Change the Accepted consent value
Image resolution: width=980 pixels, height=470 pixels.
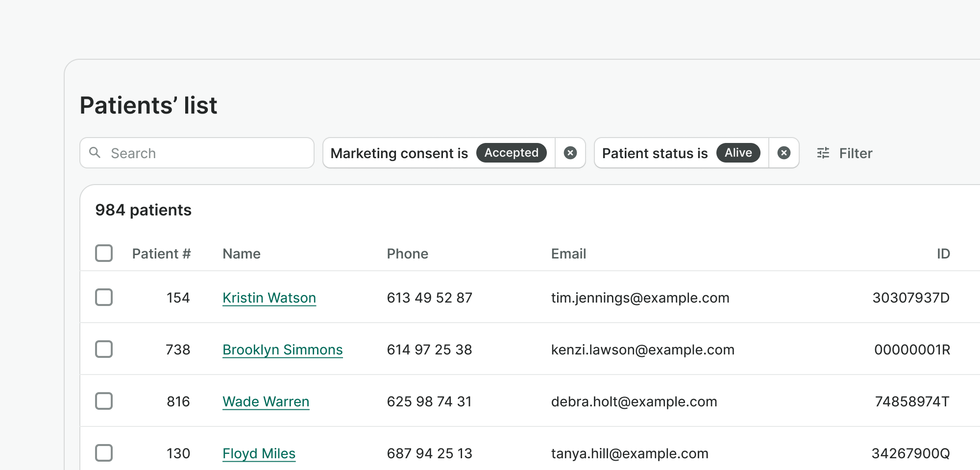(511, 153)
